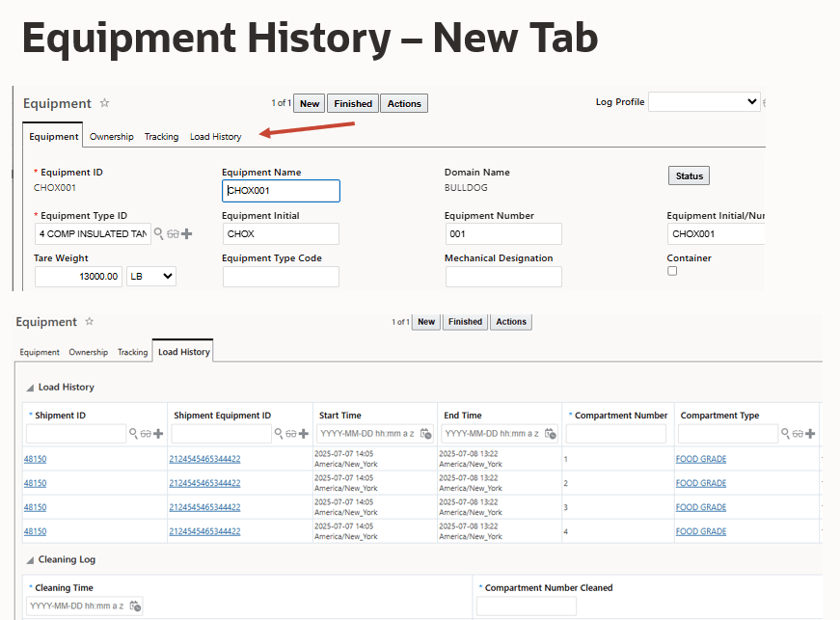This screenshot has width=840, height=620.
Task: Switch to Equipment tab in lower panel
Action: [x=40, y=352]
